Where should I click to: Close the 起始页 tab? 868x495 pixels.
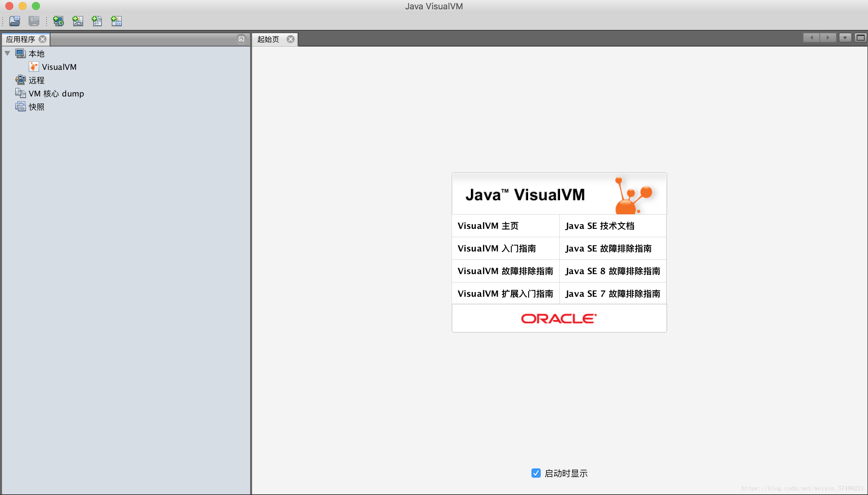click(x=291, y=39)
